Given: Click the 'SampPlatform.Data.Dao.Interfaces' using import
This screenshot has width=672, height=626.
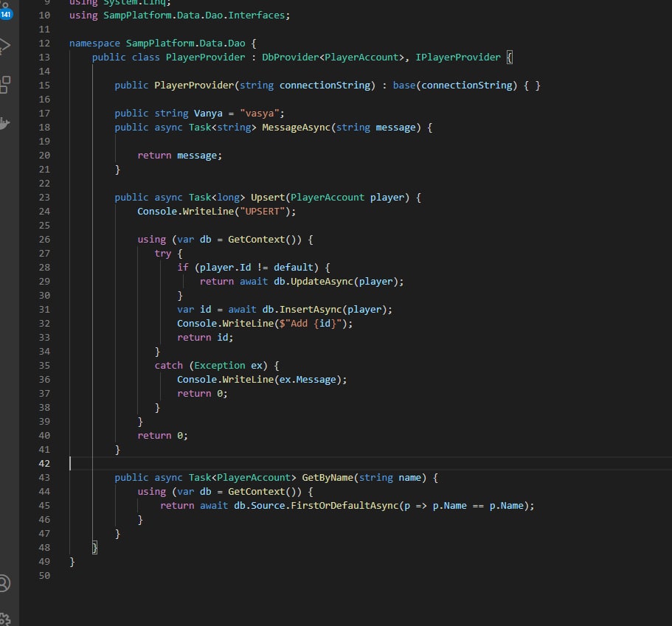Looking at the screenshot, I should (194, 15).
